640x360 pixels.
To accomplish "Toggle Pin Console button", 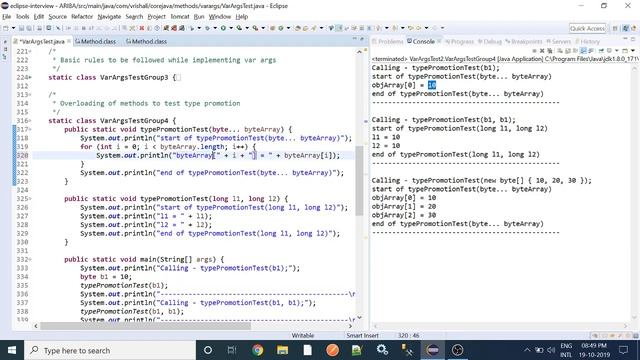I will coord(601,51).
